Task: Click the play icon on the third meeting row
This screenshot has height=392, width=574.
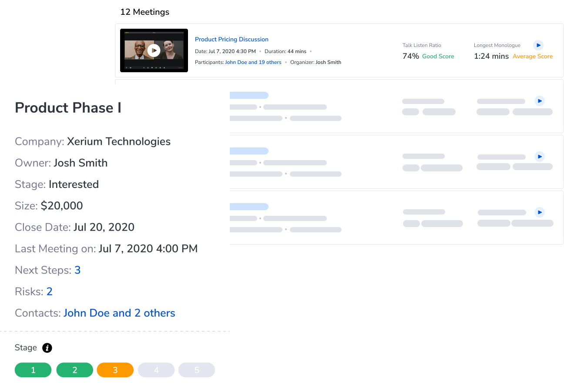Action: [x=540, y=157]
